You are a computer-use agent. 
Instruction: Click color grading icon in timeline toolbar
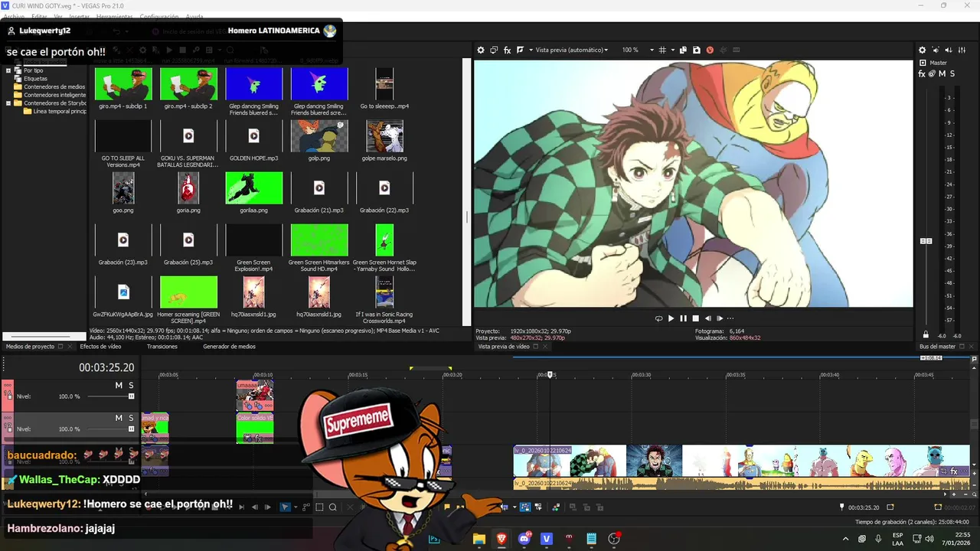click(x=556, y=507)
